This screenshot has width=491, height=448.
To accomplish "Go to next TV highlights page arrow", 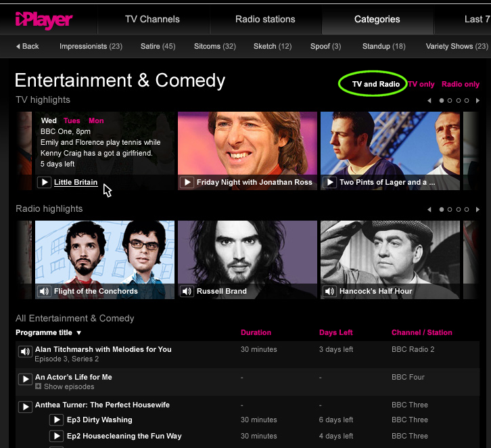I will pos(478,101).
